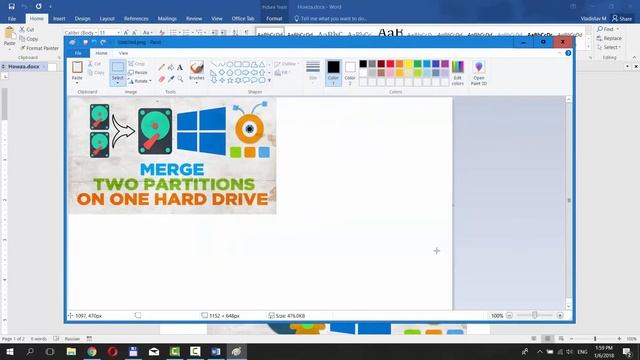Image resolution: width=640 pixels, height=360 pixels.
Task: Click Redo in Paint's title bar
Action: [103, 42]
